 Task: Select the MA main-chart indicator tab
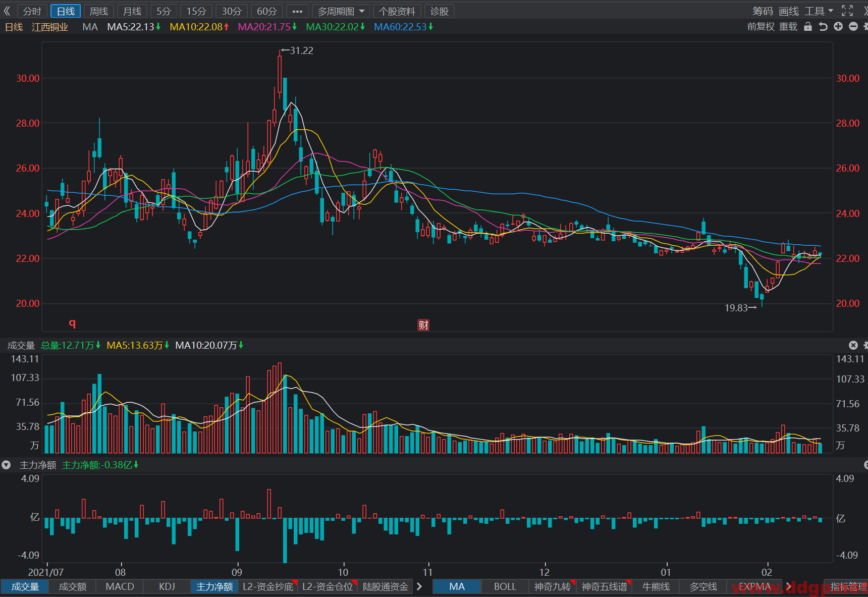[457, 586]
